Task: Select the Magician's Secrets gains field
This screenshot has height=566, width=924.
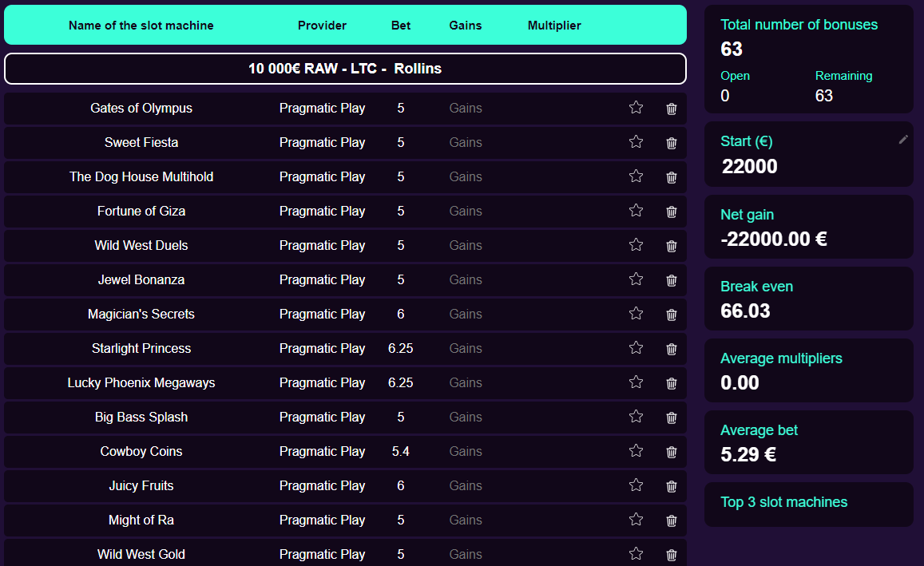Action: click(x=466, y=314)
